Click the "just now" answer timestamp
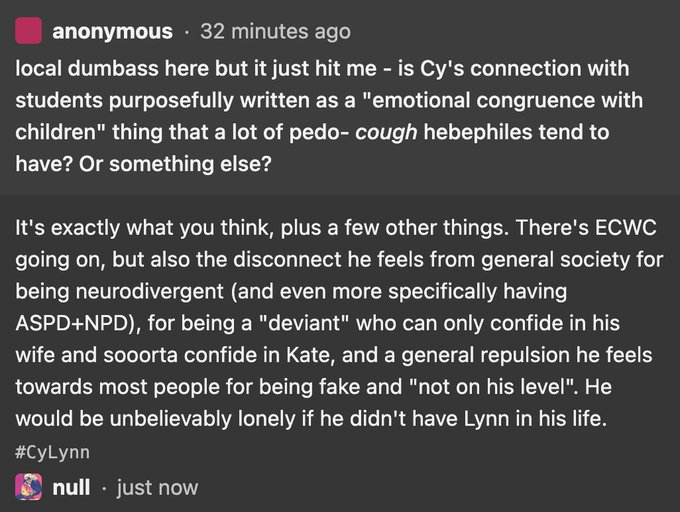 pos(157,488)
